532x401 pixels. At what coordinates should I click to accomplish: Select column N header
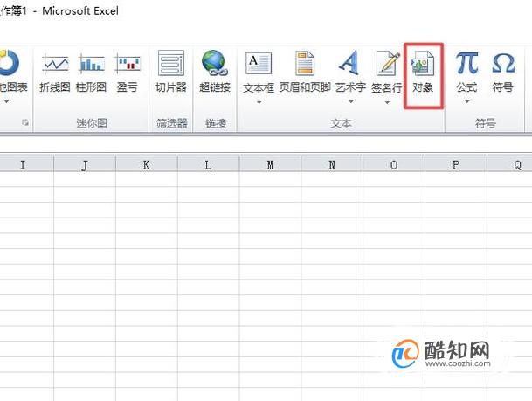(x=332, y=165)
